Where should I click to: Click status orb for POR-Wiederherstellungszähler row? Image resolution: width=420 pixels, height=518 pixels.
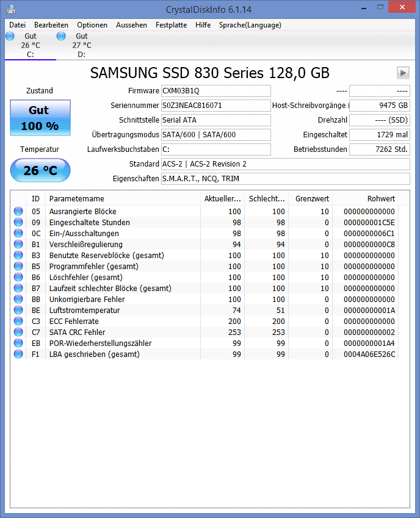tap(18, 343)
